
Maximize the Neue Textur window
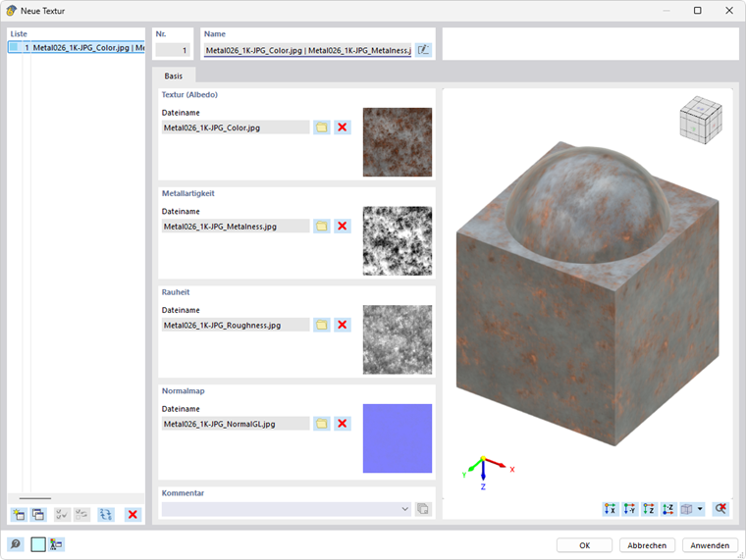click(x=698, y=11)
